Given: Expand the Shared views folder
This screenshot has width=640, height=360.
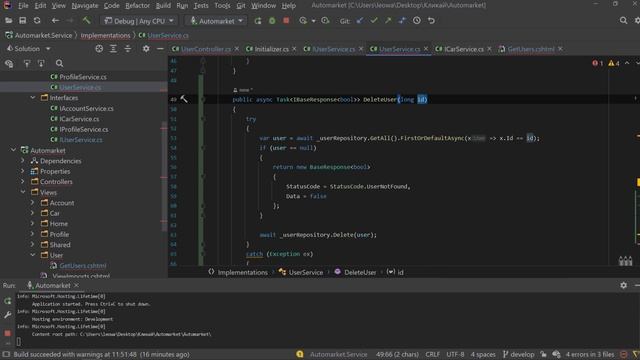Looking at the screenshot, I should tap(33, 244).
